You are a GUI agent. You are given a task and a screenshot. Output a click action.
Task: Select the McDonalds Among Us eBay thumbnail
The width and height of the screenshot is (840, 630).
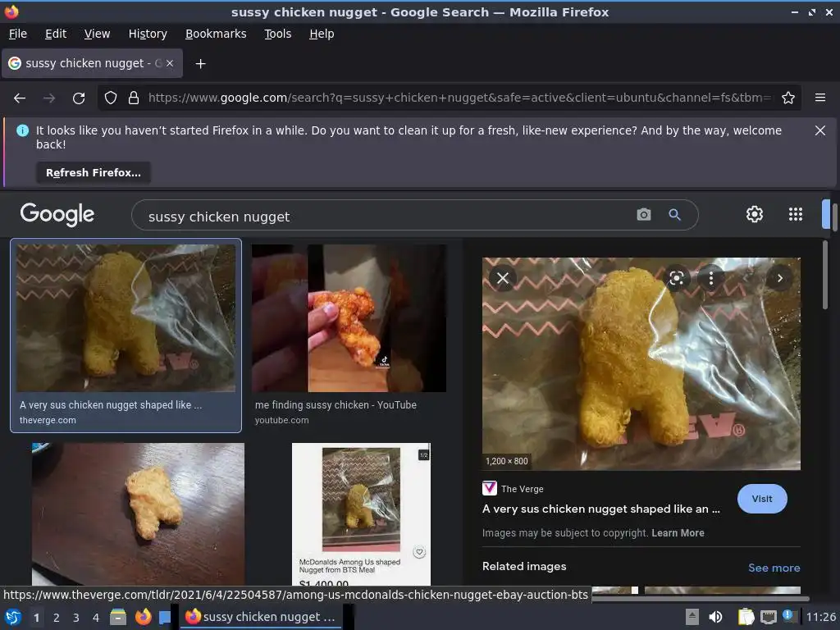[x=361, y=514]
